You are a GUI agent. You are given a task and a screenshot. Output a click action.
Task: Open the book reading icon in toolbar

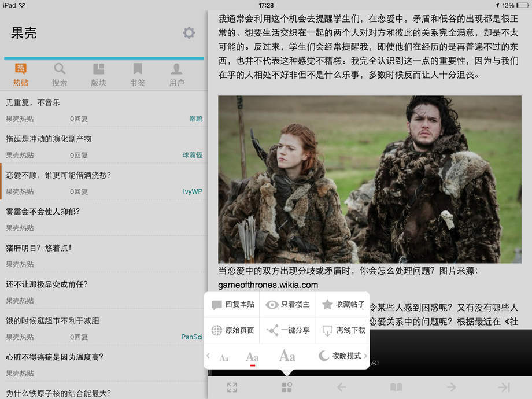click(x=396, y=387)
